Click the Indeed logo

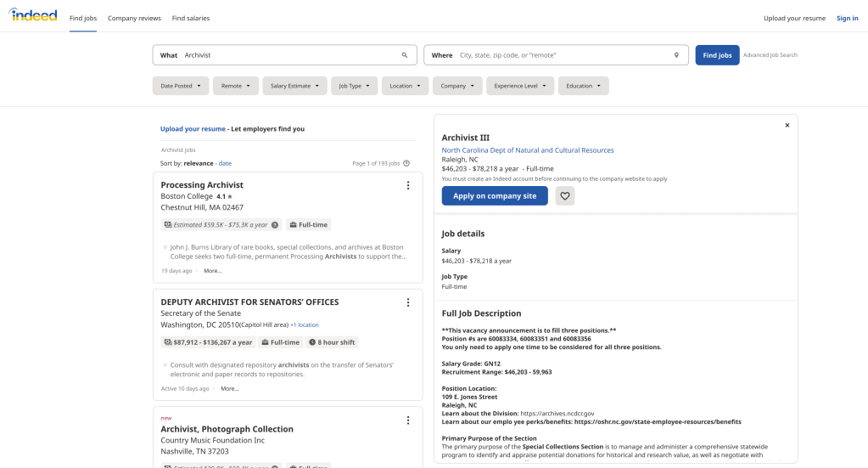tap(34, 16)
